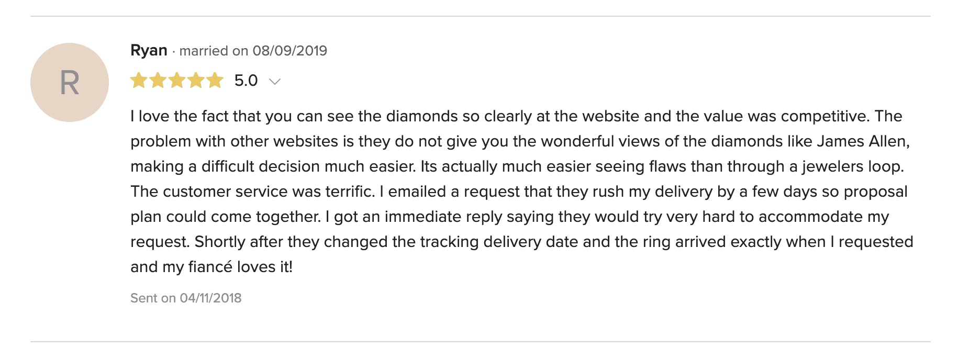Click the reviewer name Ryan
The image size is (980, 360).
pyautogui.click(x=149, y=50)
